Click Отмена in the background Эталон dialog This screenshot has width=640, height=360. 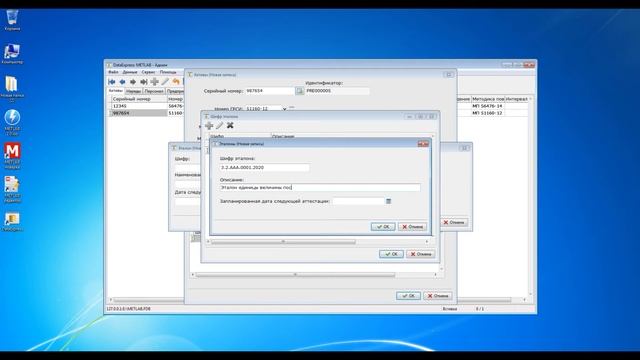pos(454,222)
